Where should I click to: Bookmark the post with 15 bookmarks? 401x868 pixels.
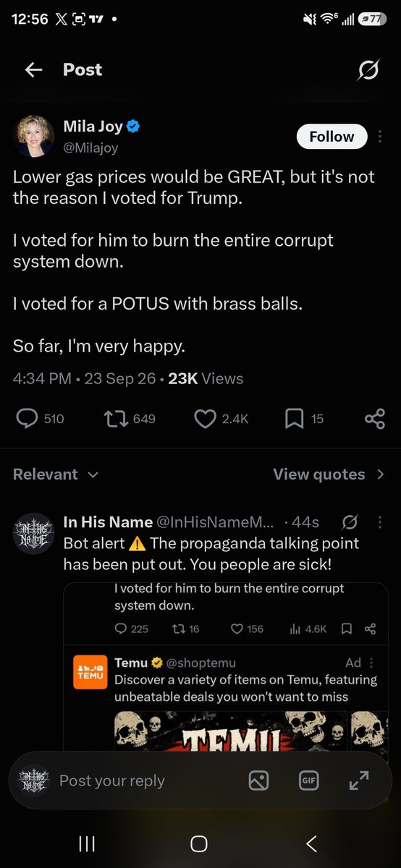304,418
